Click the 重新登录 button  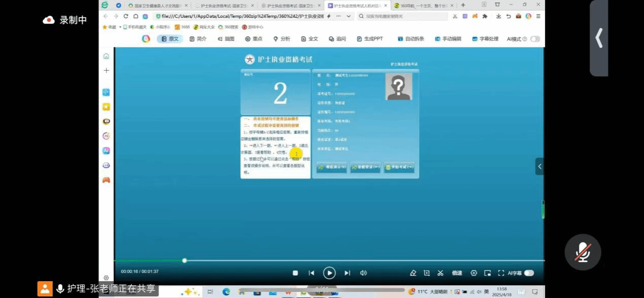point(365,167)
